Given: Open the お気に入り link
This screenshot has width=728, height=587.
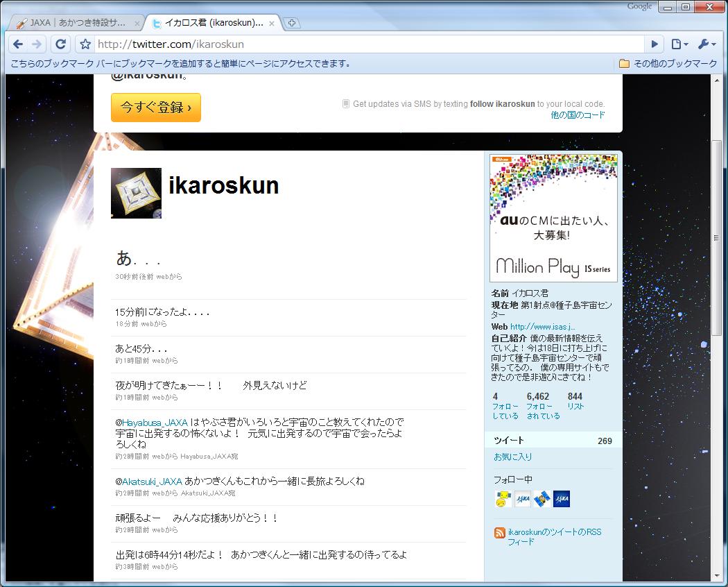Looking at the screenshot, I should 512,457.
